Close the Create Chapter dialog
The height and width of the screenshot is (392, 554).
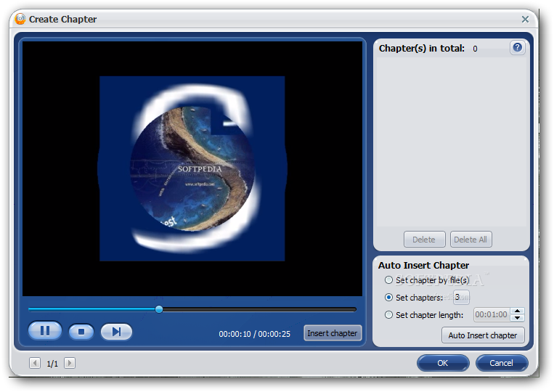[x=525, y=19]
